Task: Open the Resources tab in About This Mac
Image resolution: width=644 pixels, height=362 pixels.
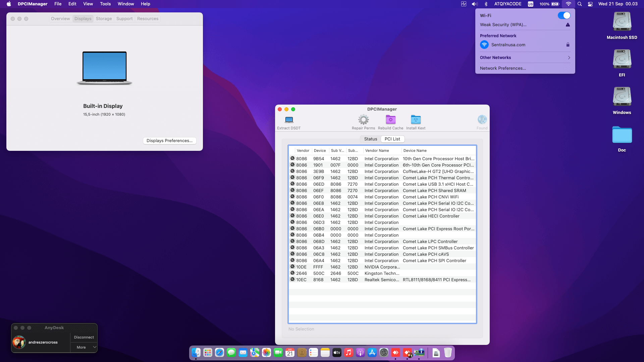Action: (x=148, y=19)
